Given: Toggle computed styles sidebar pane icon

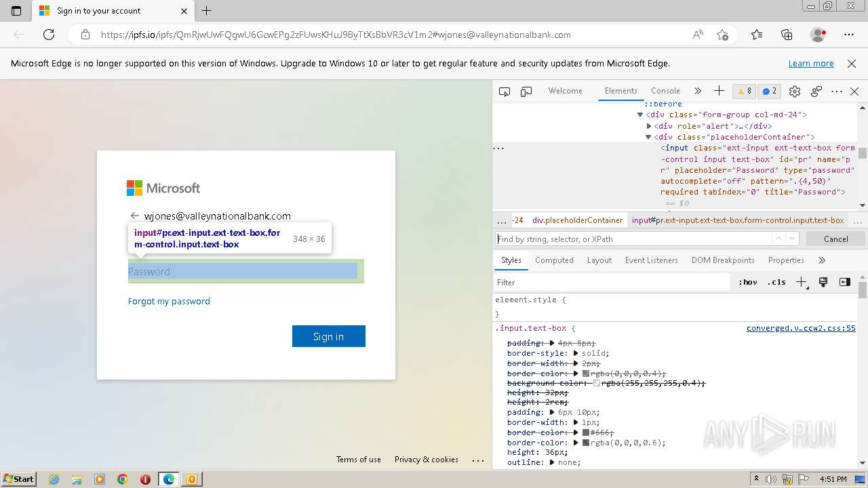Looking at the screenshot, I should click(x=844, y=282).
